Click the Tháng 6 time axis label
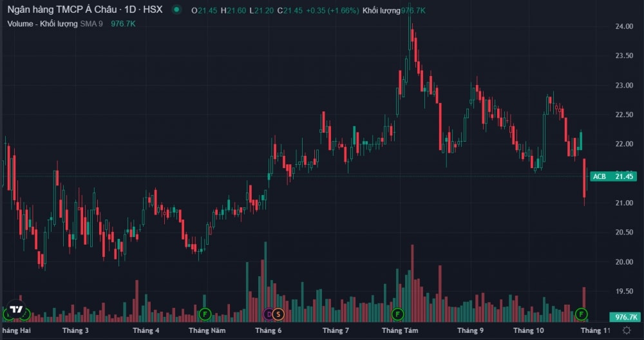644x340 pixels. point(268,330)
